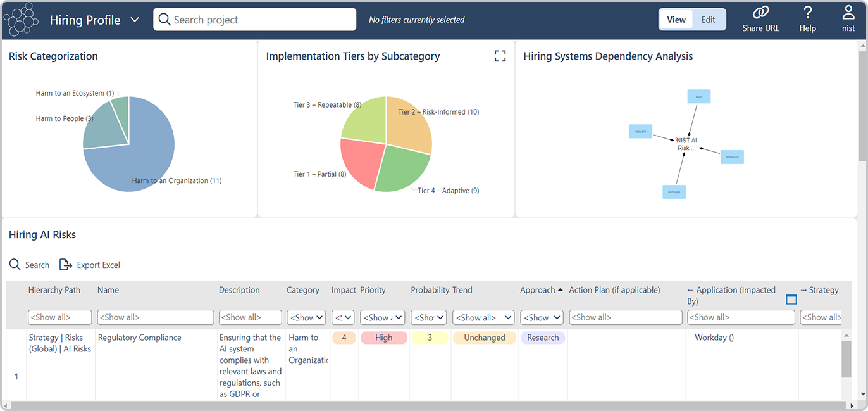Screen dimensions: 868x411
Task: Open the nist user account icon
Action: (x=848, y=13)
